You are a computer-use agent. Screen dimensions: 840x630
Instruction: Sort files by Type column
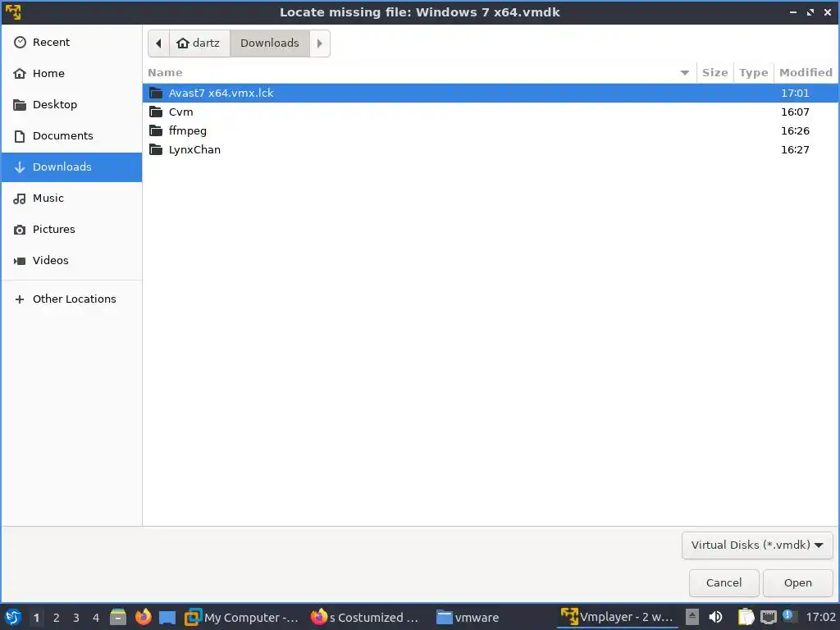coord(753,72)
